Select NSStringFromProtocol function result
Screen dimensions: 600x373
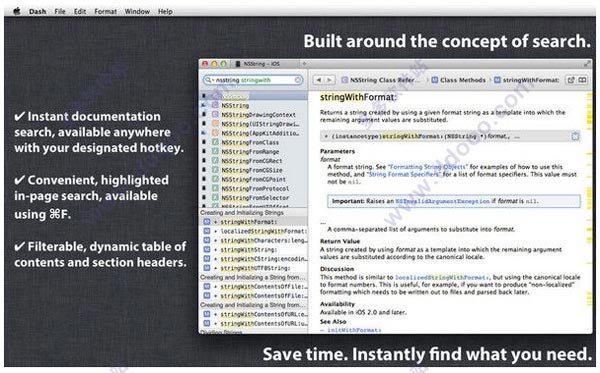(253, 188)
